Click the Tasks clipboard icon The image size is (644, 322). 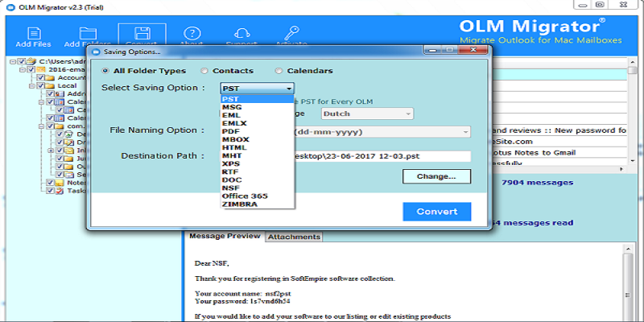pyautogui.click(x=60, y=191)
